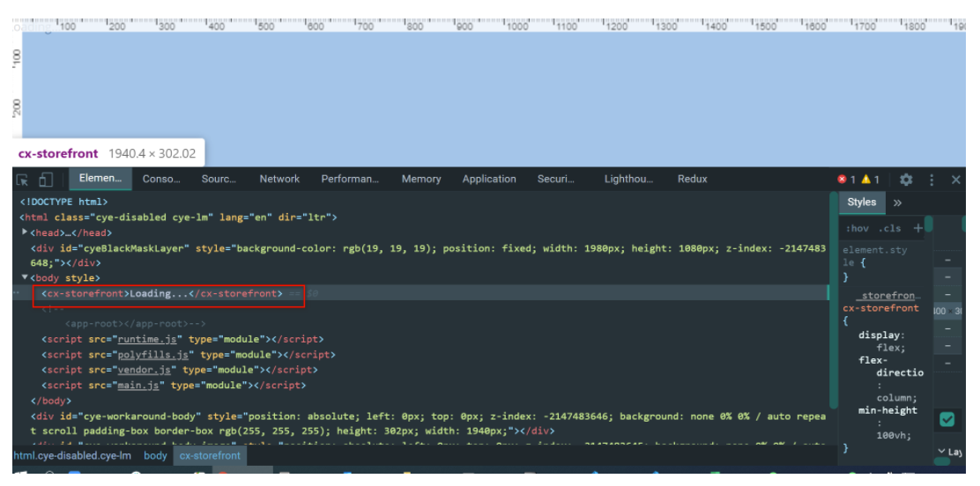Expand the head element node
This screenshot has width=980, height=486.
point(25,232)
